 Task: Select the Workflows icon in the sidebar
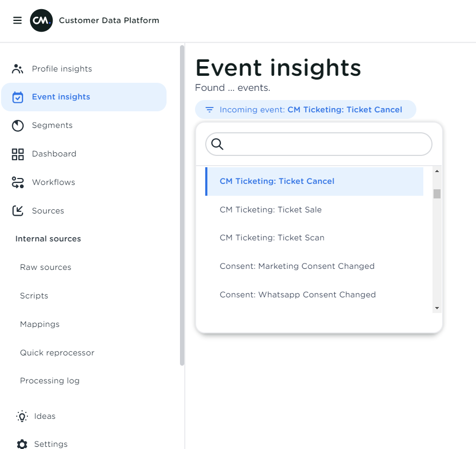pyautogui.click(x=18, y=182)
